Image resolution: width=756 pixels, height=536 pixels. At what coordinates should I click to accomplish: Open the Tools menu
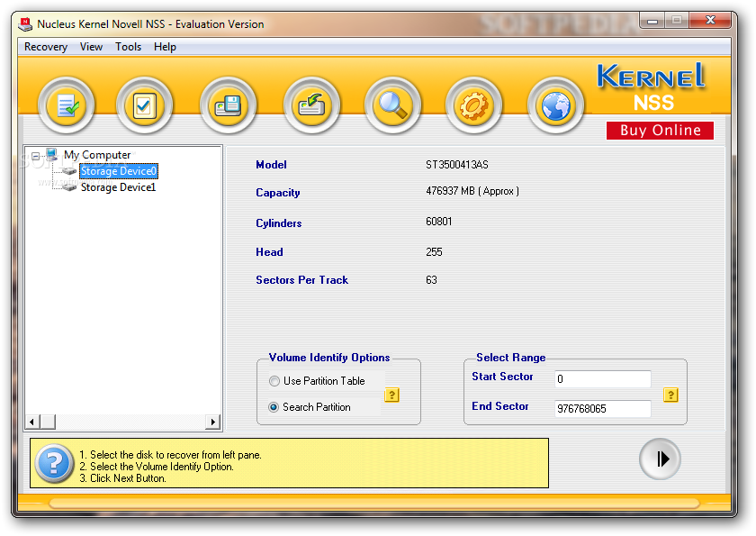(128, 47)
